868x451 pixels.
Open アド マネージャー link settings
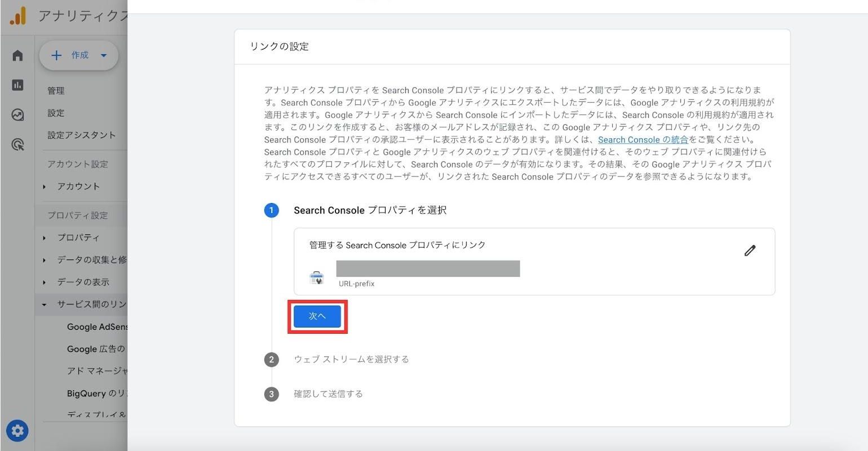(x=97, y=371)
